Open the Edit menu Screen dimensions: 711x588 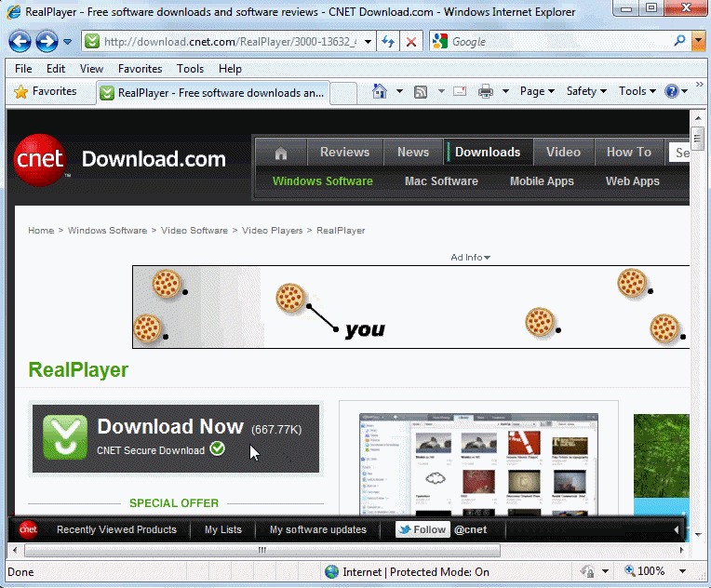tap(56, 69)
